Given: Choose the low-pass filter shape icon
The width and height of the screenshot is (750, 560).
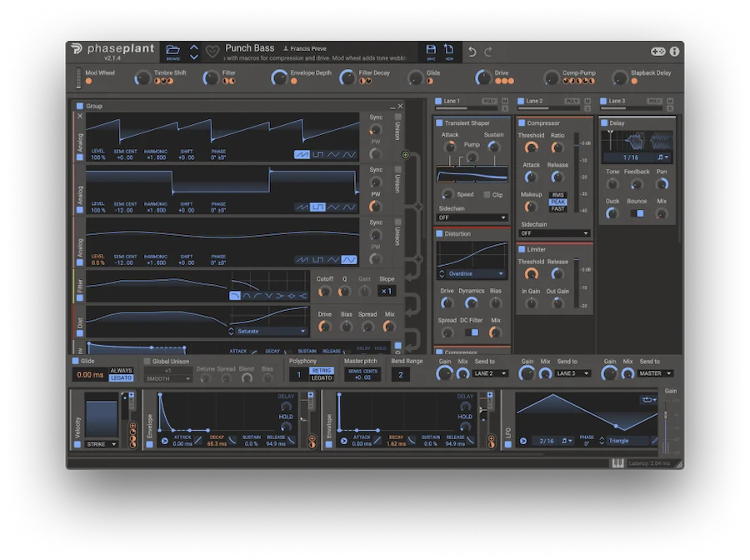Looking at the screenshot, I should tap(235, 296).
